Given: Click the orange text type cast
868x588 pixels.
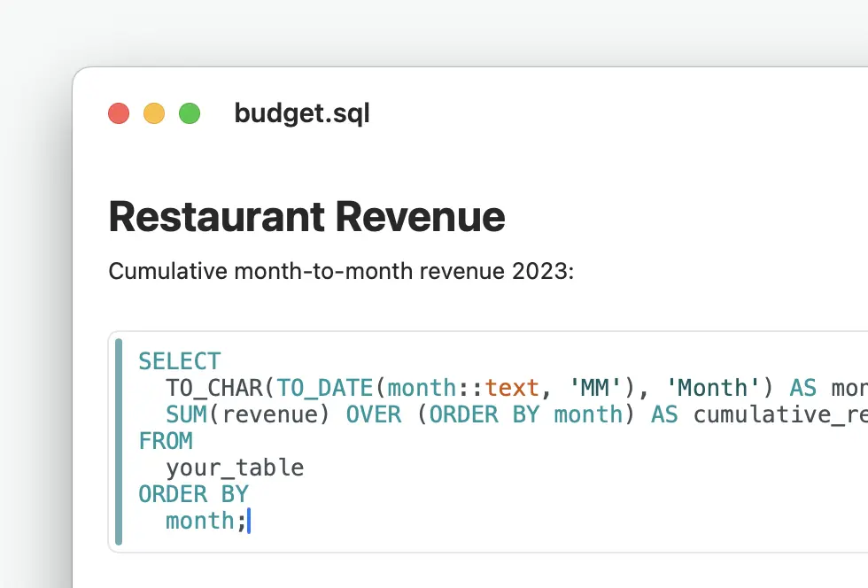Looking at the screenshot, I should (x=512, y=388).
